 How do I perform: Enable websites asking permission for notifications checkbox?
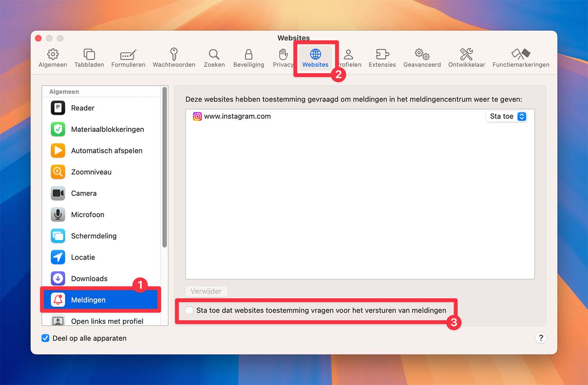coord(189,310)
